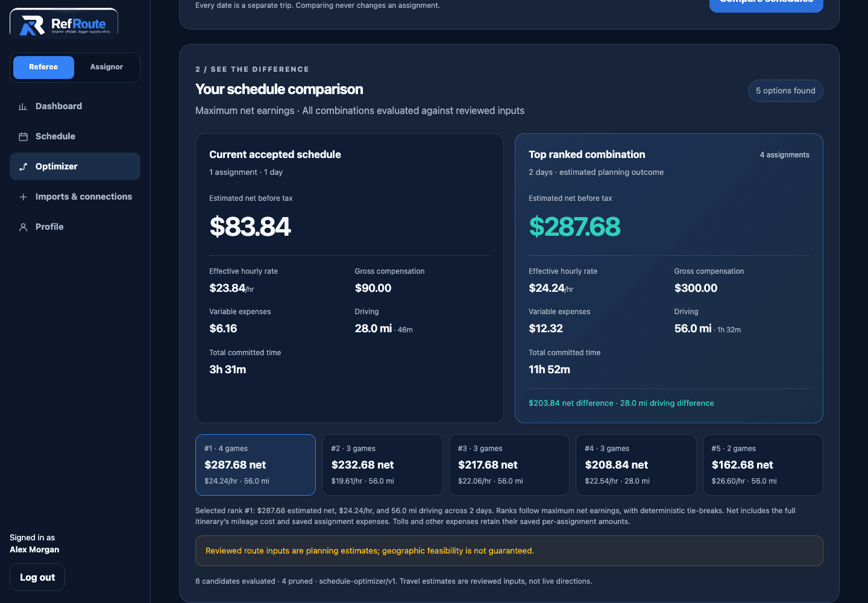Click the geographic feasibility warning banner
868x603 pixels.
pos(509,551)
